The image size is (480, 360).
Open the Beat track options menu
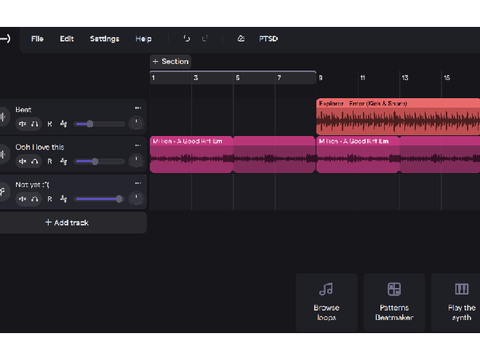138,108
